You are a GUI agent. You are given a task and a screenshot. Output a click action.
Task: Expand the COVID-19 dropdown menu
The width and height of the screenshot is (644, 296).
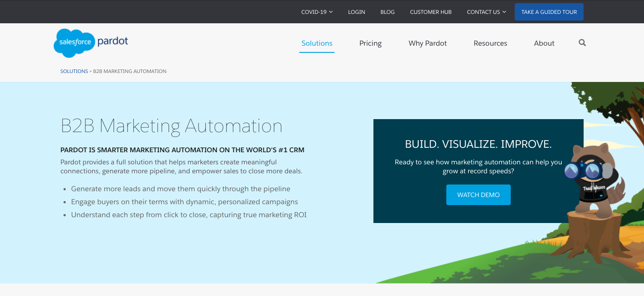(x=317, y=12)
